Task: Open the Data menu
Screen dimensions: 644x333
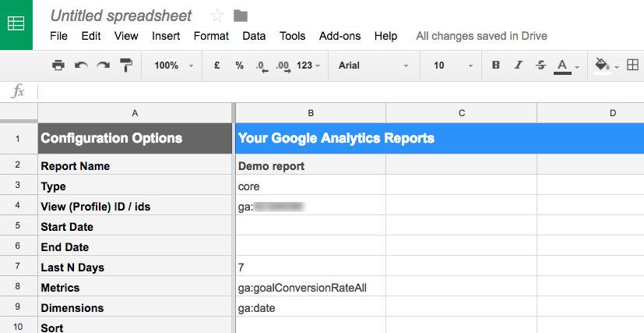Action: tap(254, 36)
